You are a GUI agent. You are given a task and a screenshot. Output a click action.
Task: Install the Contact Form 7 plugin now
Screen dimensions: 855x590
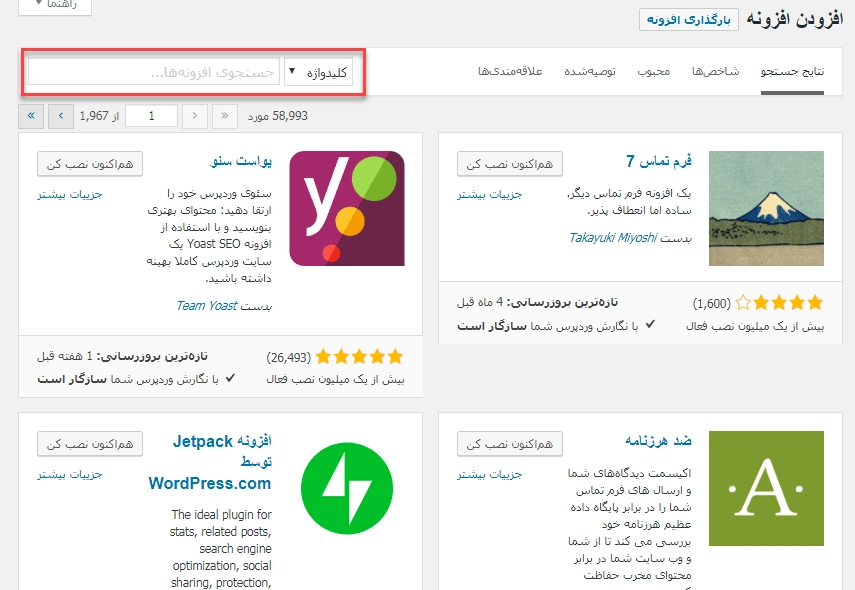510,164
